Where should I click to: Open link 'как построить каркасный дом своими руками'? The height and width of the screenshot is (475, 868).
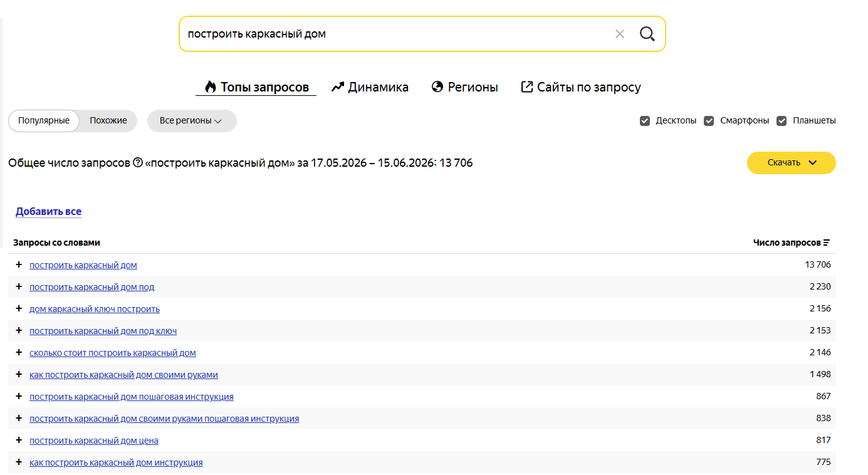pos(123,375)
